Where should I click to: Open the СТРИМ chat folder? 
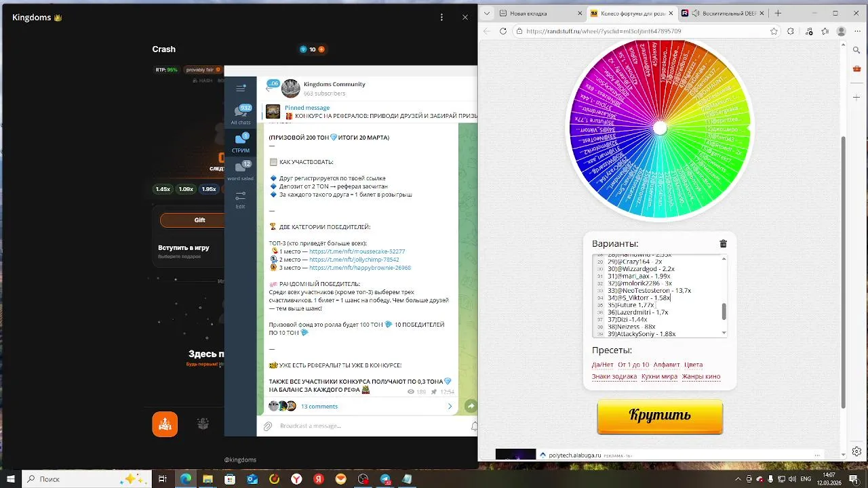pyautogui.click(x=241, y=142)
